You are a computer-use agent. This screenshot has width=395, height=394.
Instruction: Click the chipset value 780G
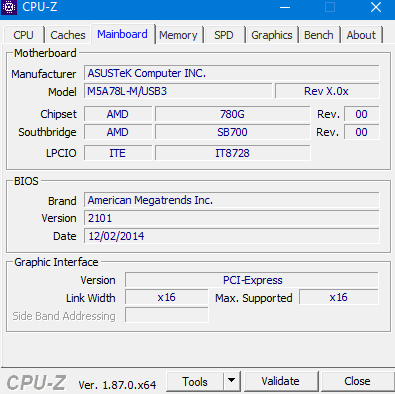click(232, 114)
